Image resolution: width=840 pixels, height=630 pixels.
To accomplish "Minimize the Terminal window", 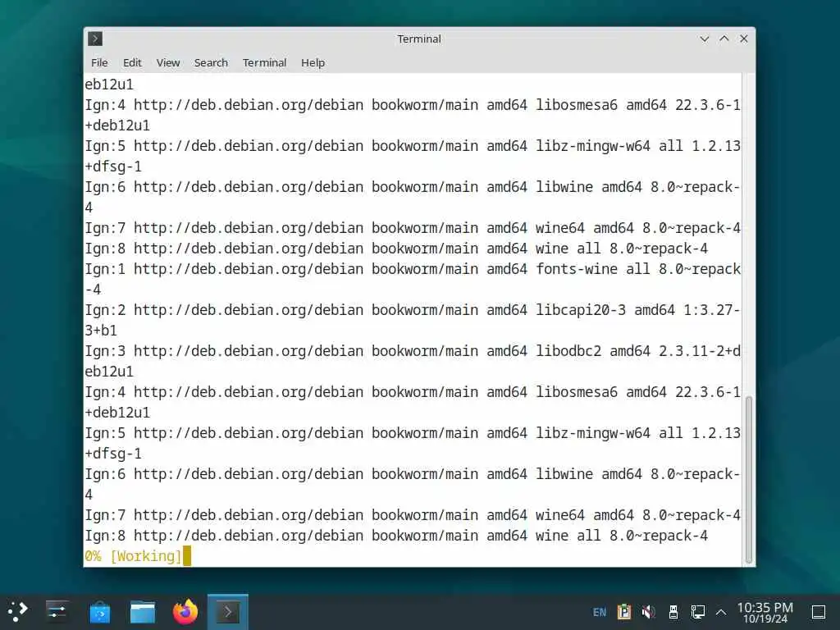I will (704, 39).
